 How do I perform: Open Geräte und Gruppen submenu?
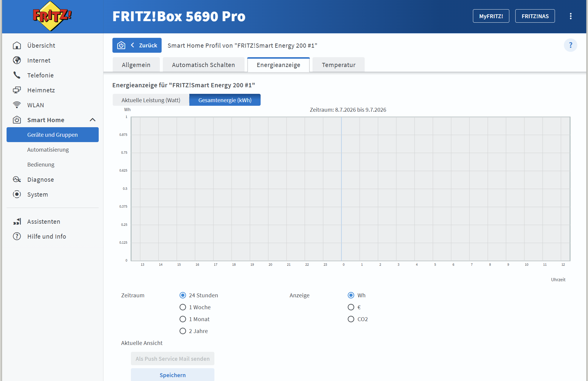[52, 135]
